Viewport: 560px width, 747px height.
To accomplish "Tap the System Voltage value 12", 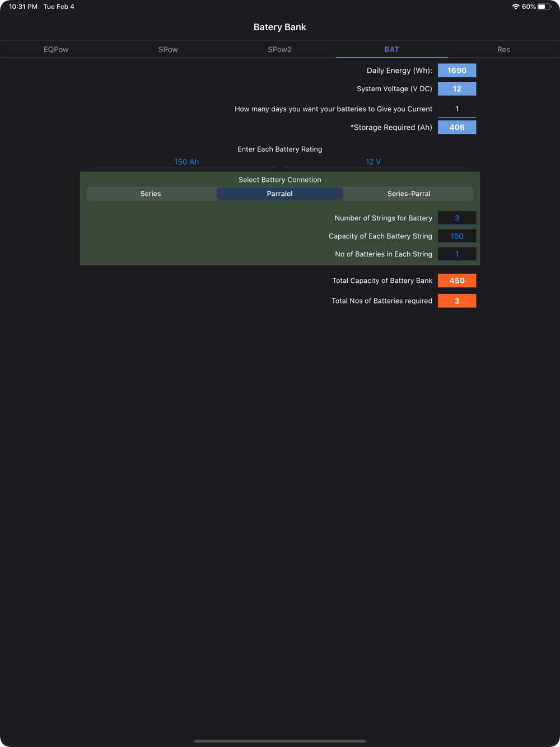I will click(x=457, y=88).
